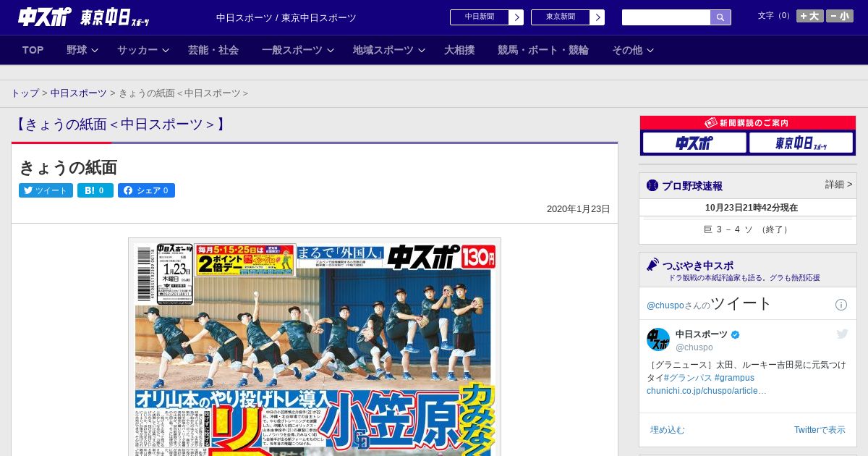Open the 東京新聞 link button
Screen dimensions: 868x456
click(x=568, y=17)
